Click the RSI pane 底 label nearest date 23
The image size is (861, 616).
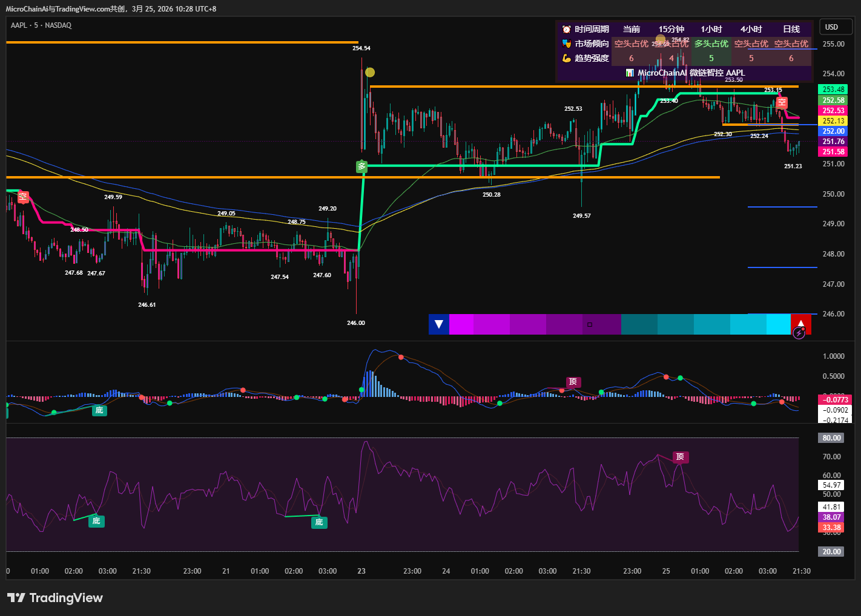pos(319,522)
